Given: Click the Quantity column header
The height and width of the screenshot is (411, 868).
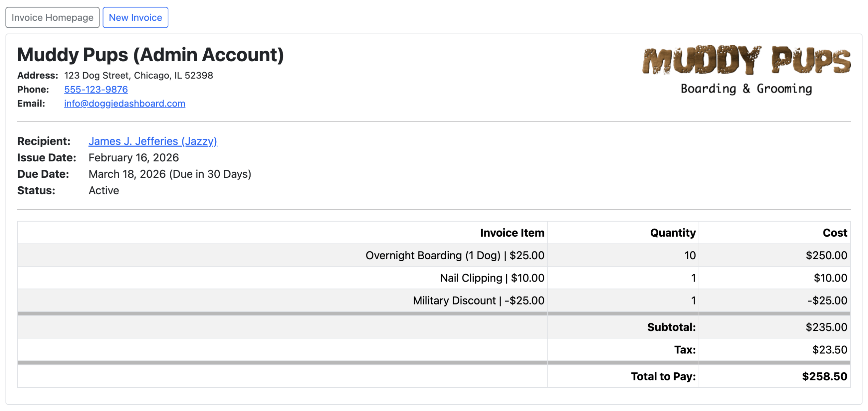Looking at the screenshot, I should [673, 233].
